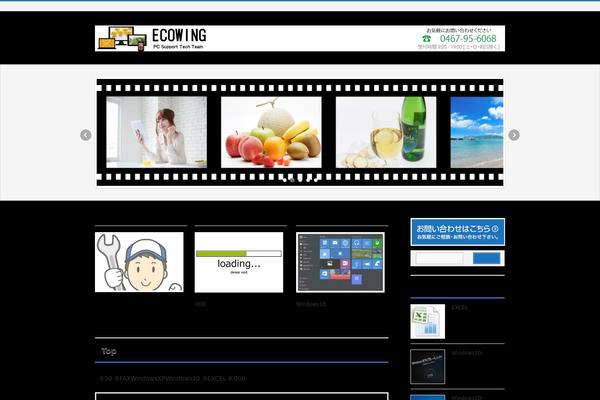
Task: Follow the Windows10 link under start menu image
Action: 311,304
